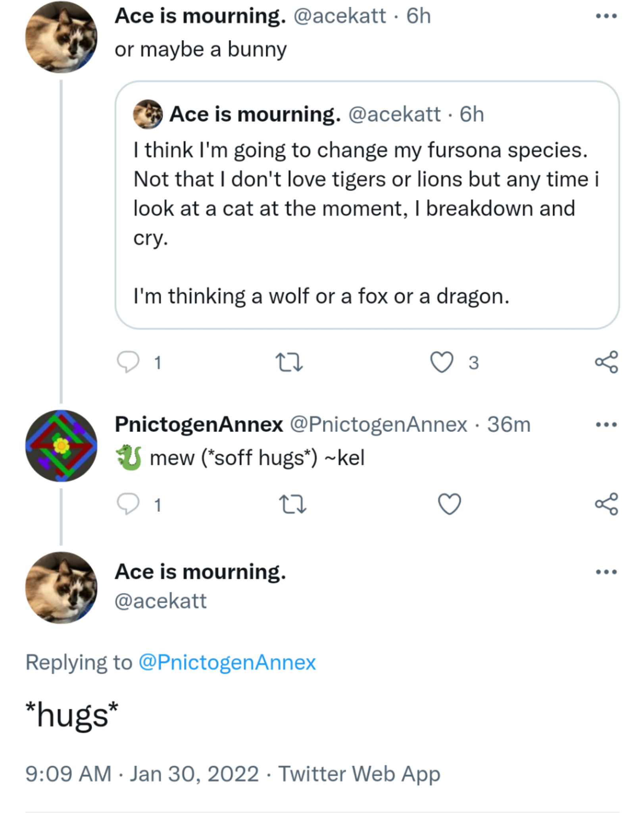Image resolution: width=644 pixels, height=813 pixels.
Task: Reply to PnictogenAnnex's soff hugs tweet
Action: 128,504
